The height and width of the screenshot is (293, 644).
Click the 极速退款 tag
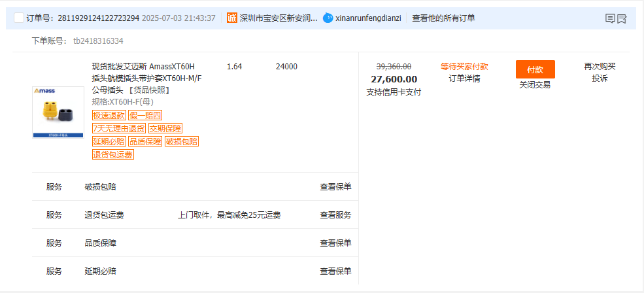[x=109, y=116]
